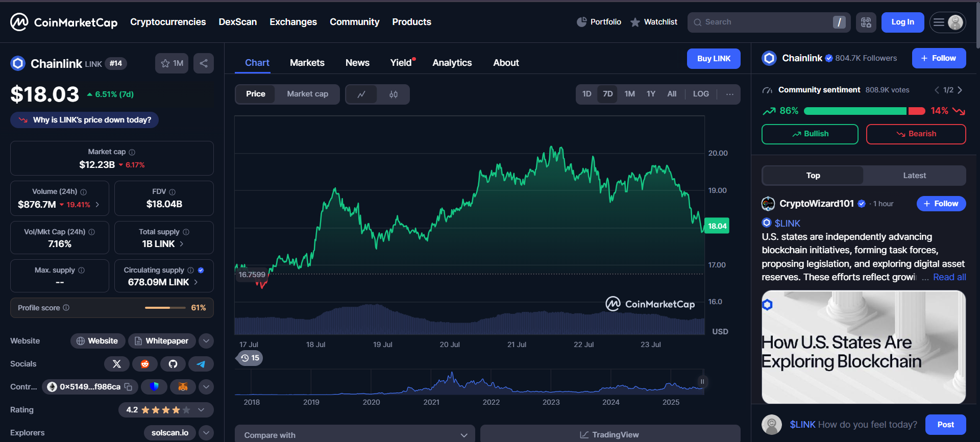980x442 pixels.
Task: Click the CoinMarketCap logo
Action: [64, 22]
